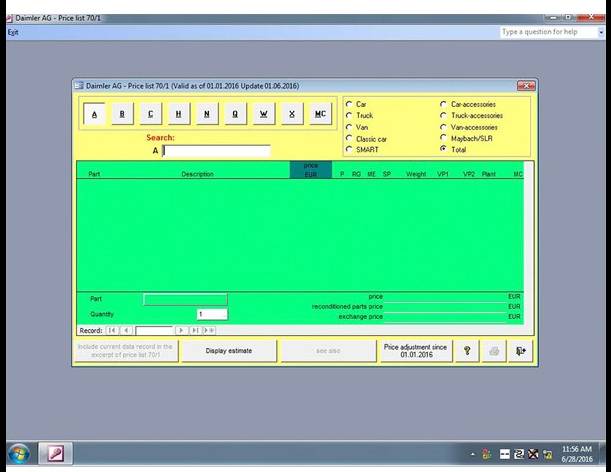Viewport: 611px width, 472px height.
Task: Select the Maybach/SLR radio button
Action: [x=443, y=138]
